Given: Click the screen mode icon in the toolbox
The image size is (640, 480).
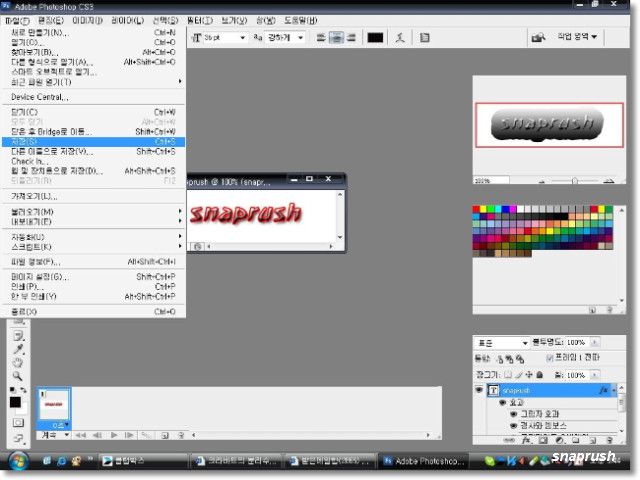Looking at the screenshot, I should pos(18,438).
